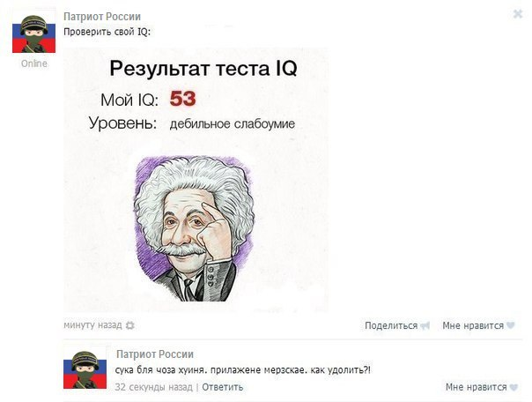Like the post via 'Мне нравится'

tap(473, 325)
